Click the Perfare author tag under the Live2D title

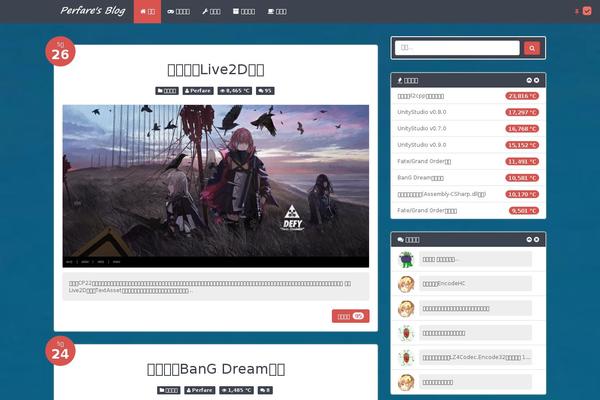[198, 91]
